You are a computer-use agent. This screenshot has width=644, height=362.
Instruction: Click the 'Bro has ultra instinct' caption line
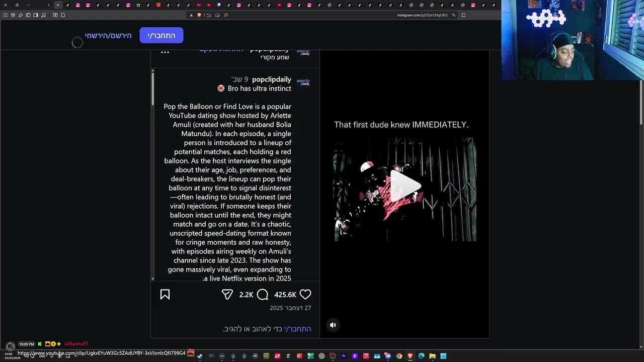pos(255,88)
